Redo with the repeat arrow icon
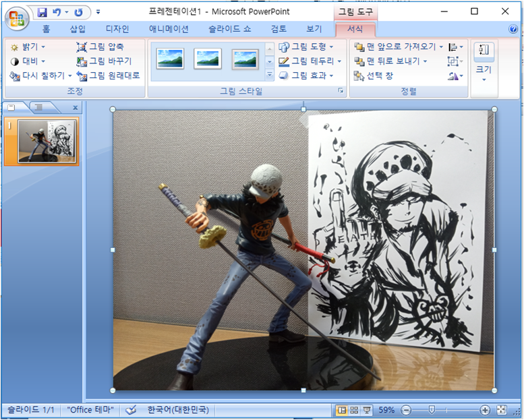Screen dimensions: 524x420 [78, 12]
